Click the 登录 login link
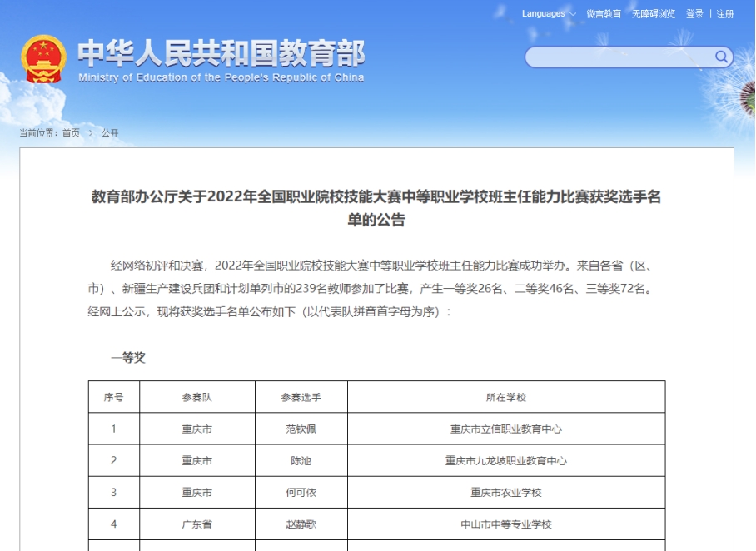The height and width of the screenshot is (551, 756). [694, 14]
